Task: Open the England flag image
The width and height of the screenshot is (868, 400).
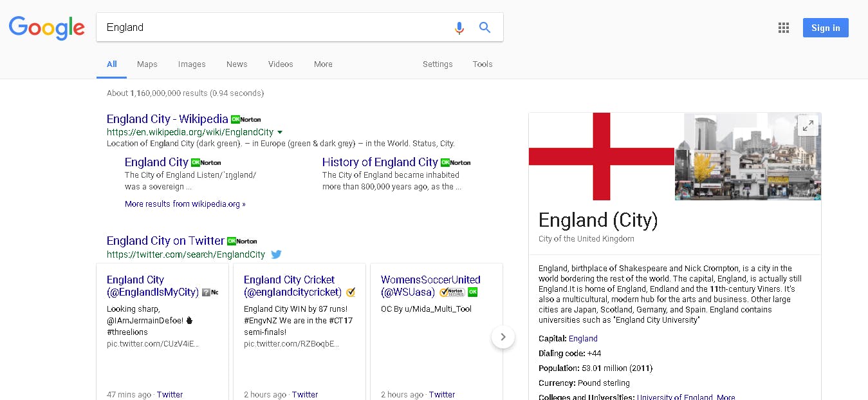Action: pyautogui.click(x=602, y=157)
